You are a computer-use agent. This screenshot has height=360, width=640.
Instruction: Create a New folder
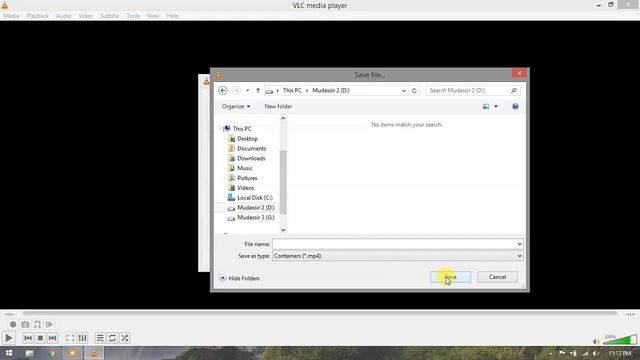tap(278, 107)
